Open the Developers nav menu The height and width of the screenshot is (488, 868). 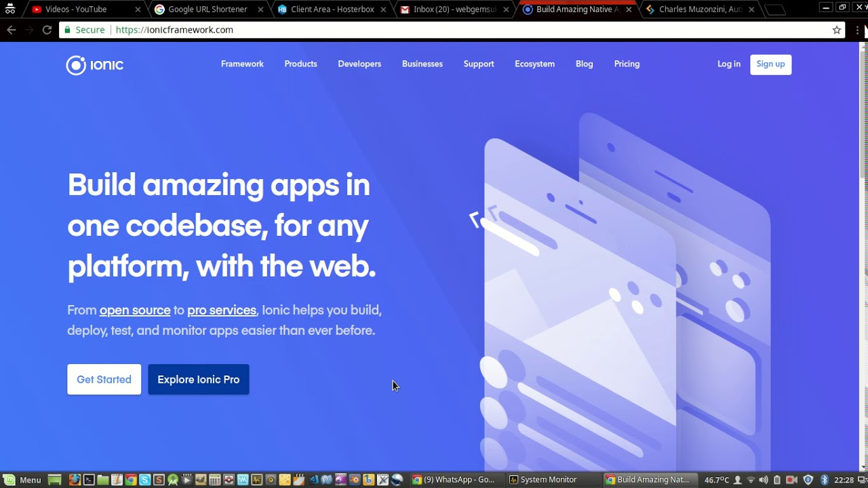[x=359, y=64]
